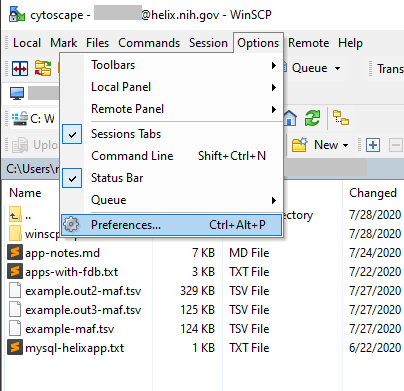Click the 124 KB size cell

click(197, 329)
